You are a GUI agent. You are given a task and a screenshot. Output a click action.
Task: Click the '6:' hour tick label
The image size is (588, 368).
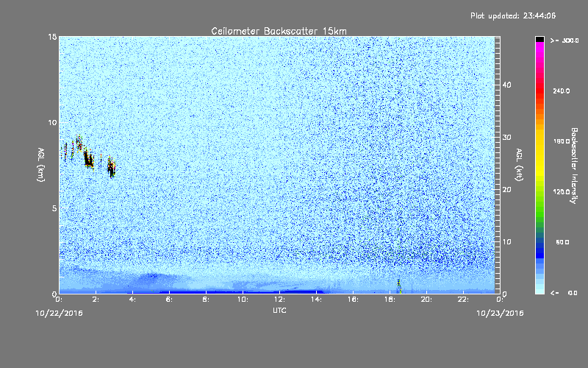(170, 300)
